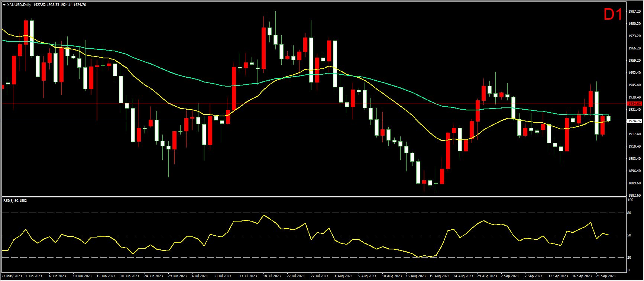Click the triangle arrow beside XAUUSD,Daily
Image resolution: width=644 pixels, height=281 pixels.
click(4, 5)
